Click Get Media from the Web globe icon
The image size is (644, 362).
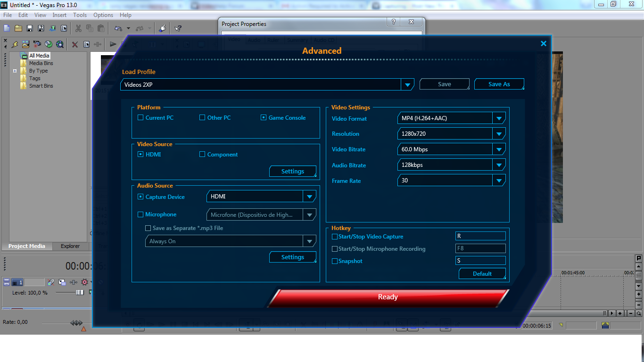coord(60,44)
